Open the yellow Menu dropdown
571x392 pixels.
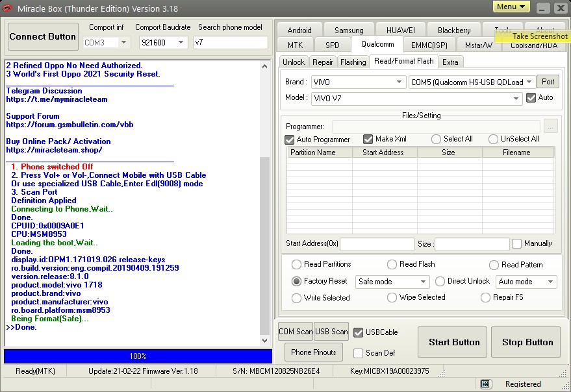(511, 6)
